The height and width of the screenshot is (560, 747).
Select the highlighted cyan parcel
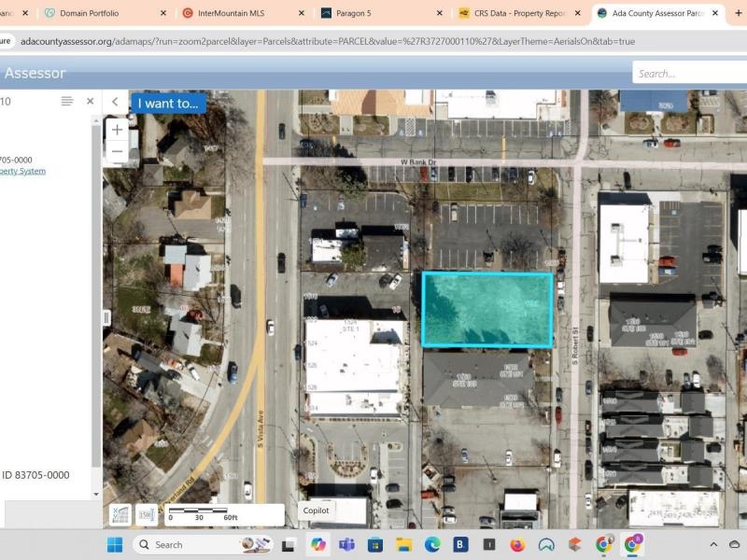(486, 310)
